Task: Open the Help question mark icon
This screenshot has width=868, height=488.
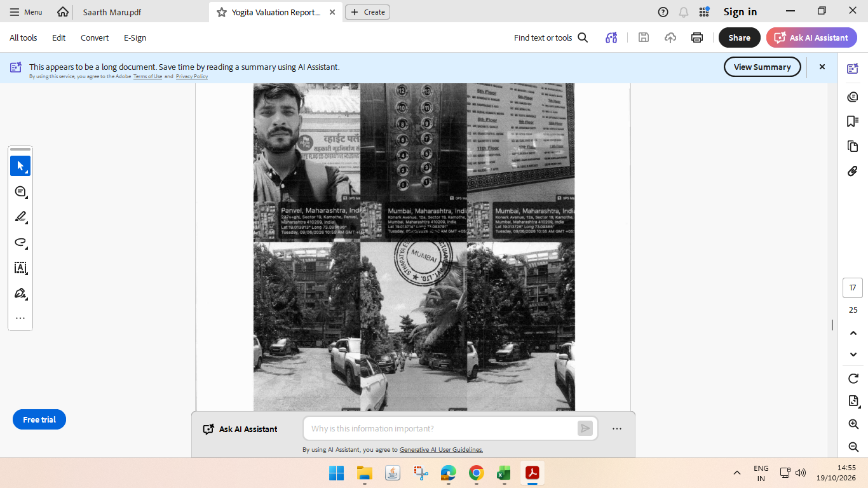Action: (x=663, y=12)
